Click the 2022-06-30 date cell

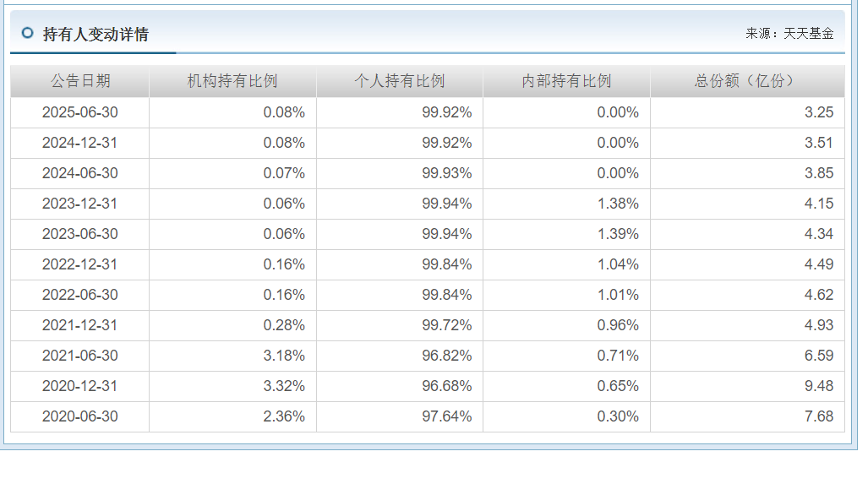(80, 295)
